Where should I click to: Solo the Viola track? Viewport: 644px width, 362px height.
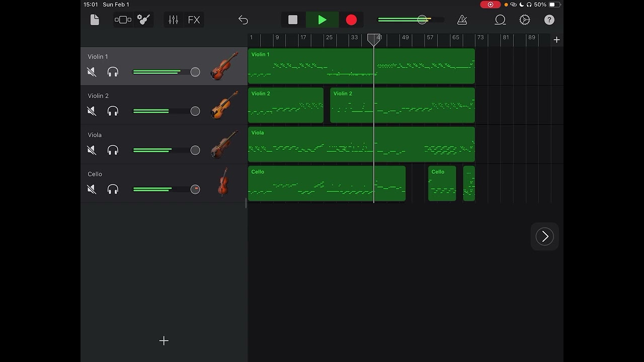pos(113,150)
